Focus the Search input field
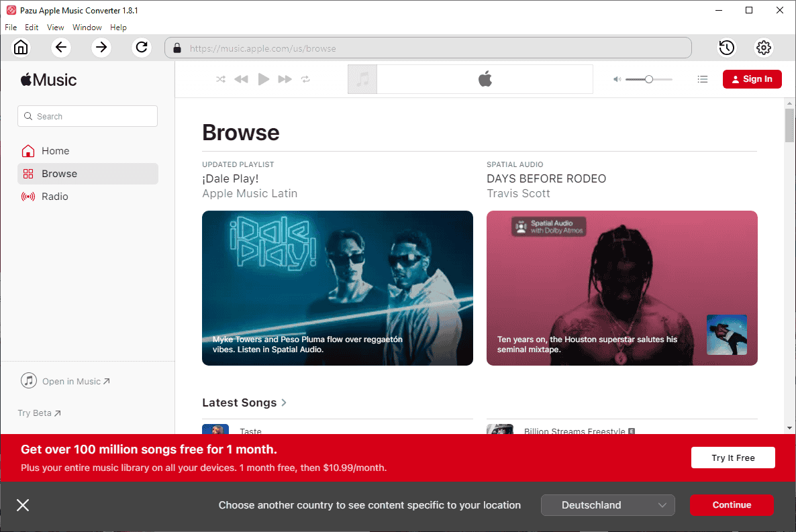The height and width of the screenshot is (532, 796). tap(87, 116)
